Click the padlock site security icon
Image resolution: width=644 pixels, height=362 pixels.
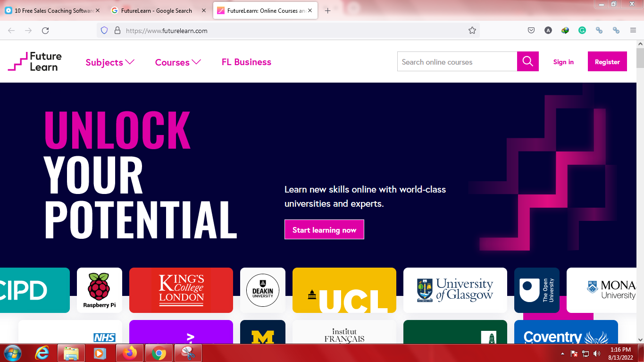click(117, 30)
